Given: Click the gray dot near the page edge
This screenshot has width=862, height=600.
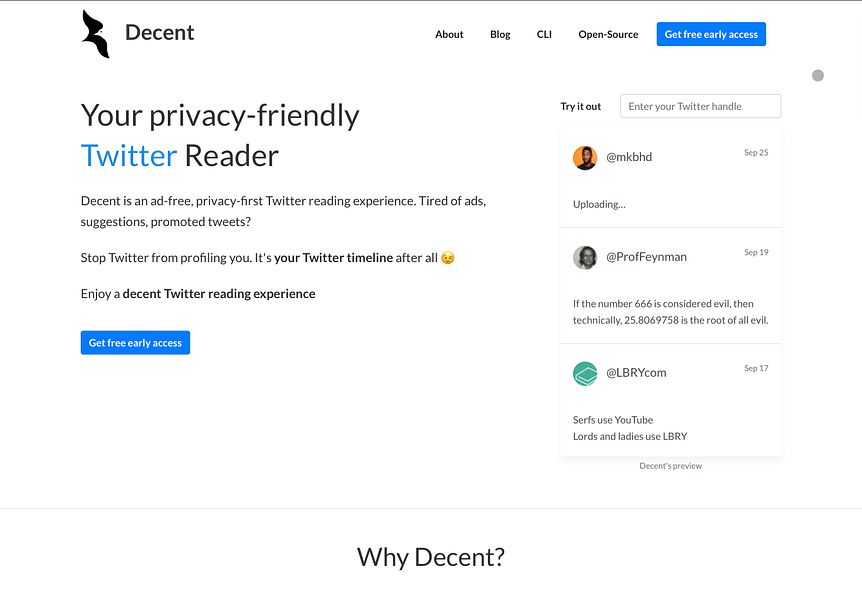Looking at the screenshot, I should coord(818,75).
